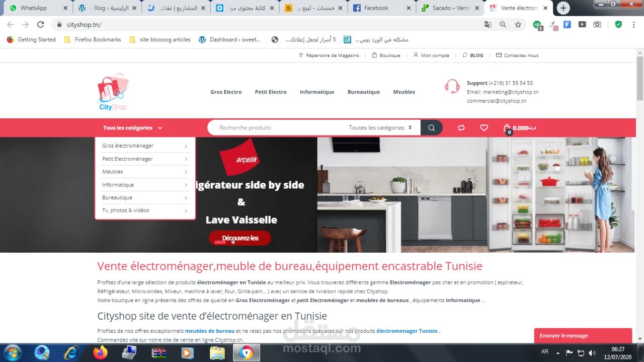Open Informatique top navigation item

tap(317, 92)
